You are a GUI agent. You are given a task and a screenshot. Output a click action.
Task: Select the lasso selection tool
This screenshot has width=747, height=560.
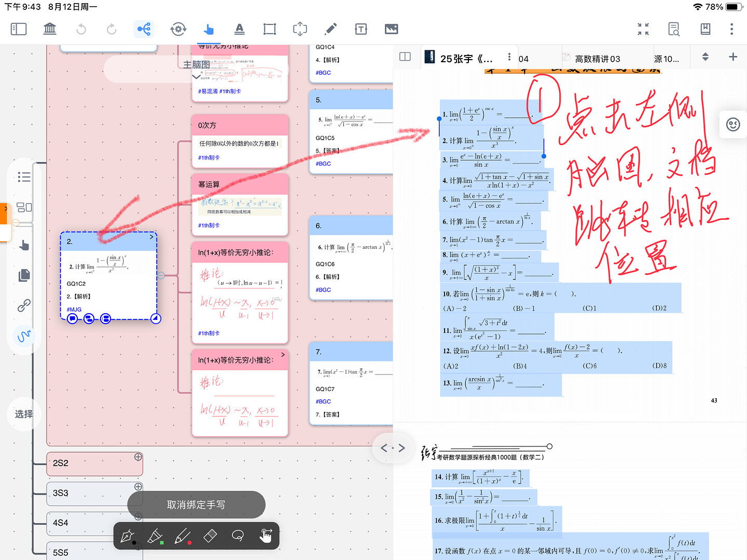coord(238,536)
